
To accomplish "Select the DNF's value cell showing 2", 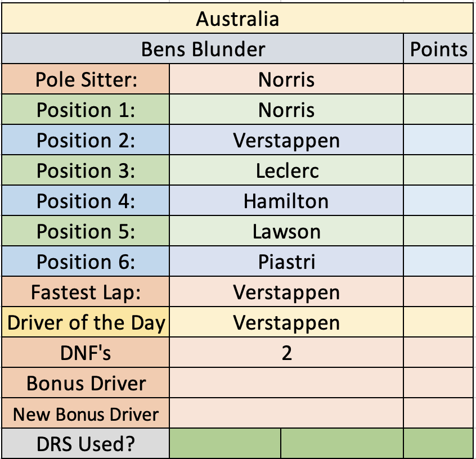I will (x=286, y=352).
